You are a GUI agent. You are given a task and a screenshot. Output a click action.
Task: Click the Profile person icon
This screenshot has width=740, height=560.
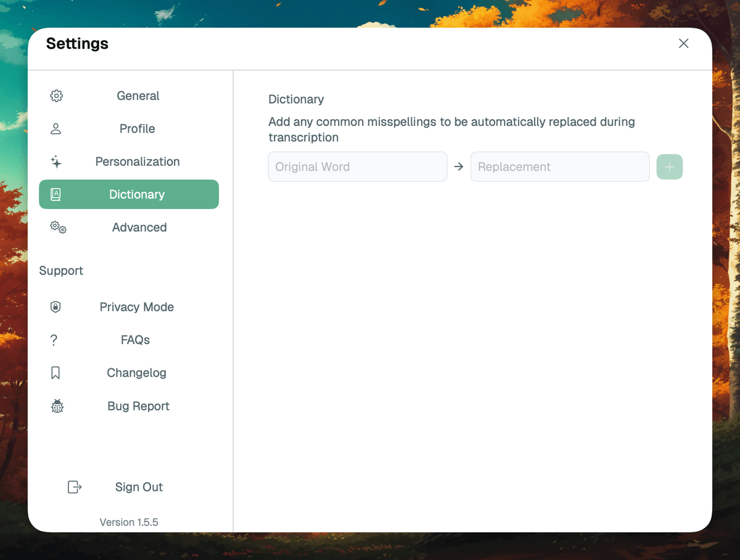pyautogui.click(x=55, y=129)
